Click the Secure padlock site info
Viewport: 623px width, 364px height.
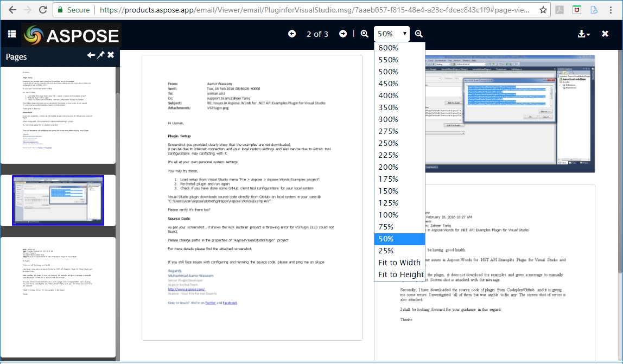pyautogui.click(x=74, y=10)
